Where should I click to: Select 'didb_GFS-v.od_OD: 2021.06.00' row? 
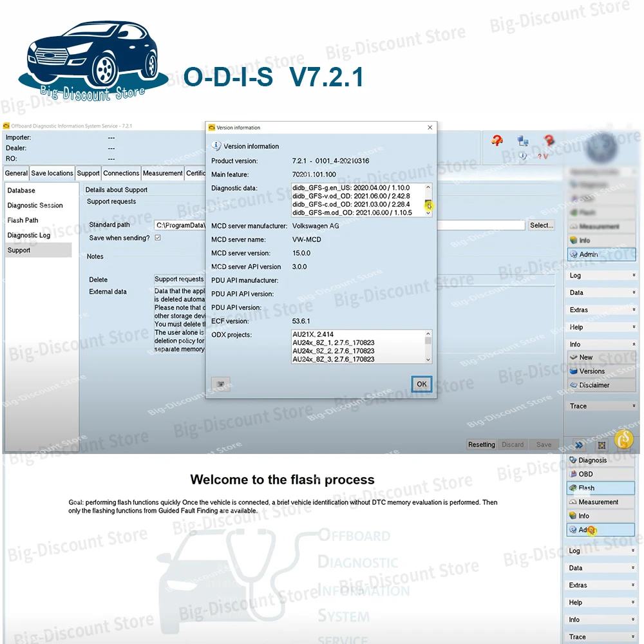point(351,196)
